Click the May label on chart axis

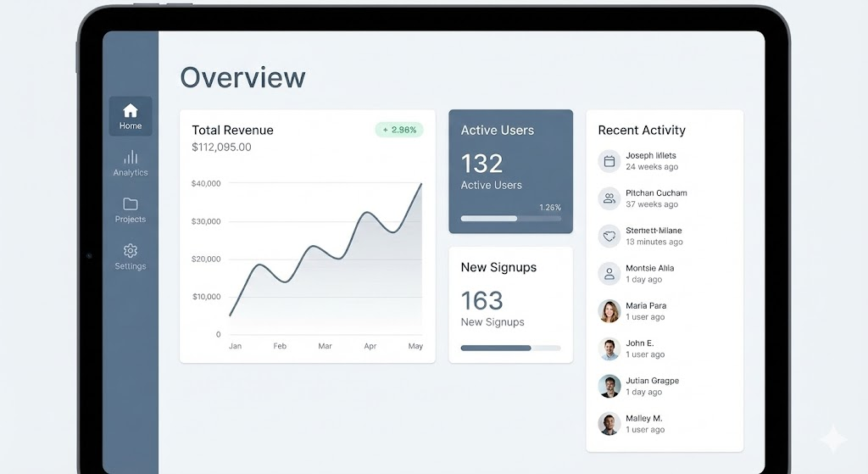(x=415, y=346)
